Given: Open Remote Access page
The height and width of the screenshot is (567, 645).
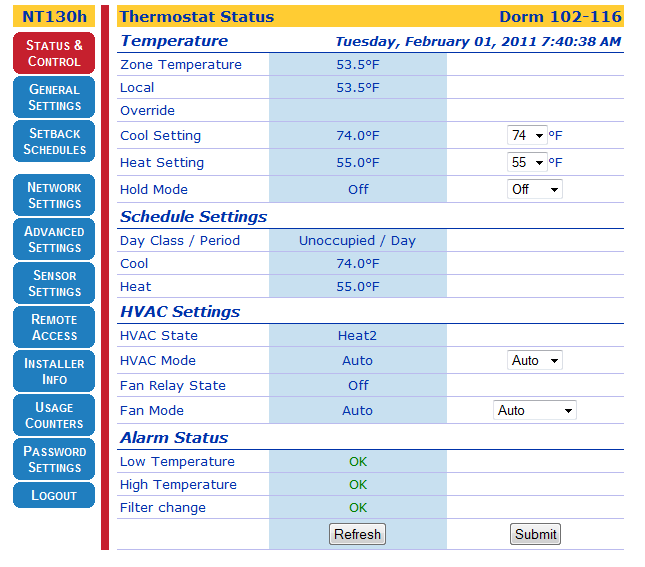Looking at the screenshot, I should (54, 327).
